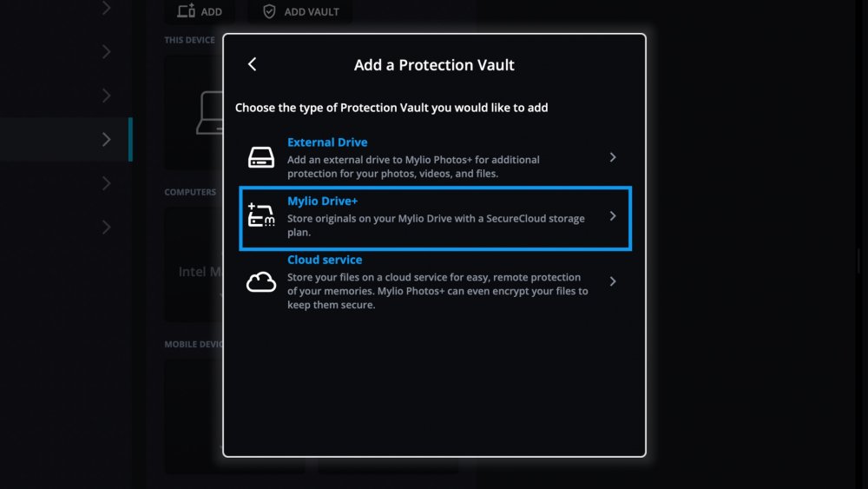Expand the Cloud service option chevron

pos(613,281)
